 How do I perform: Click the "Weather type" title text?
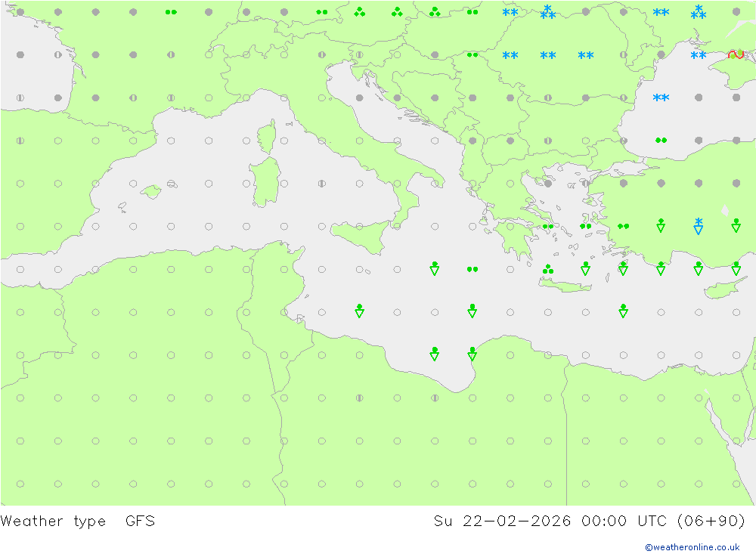53,521
